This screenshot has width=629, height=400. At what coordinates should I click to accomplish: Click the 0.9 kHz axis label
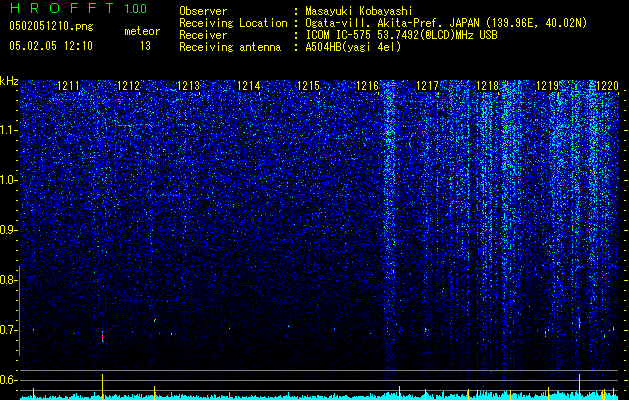[9, 230]
